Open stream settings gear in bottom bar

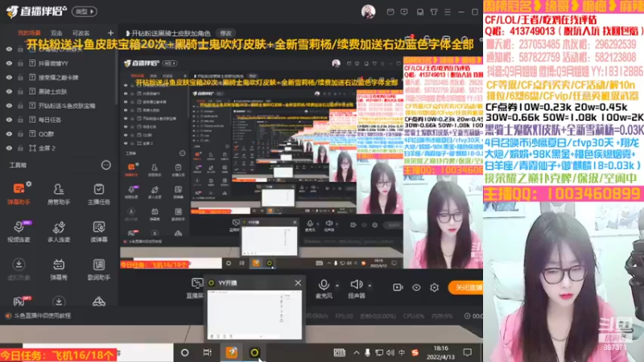click(x=434, y=287)
